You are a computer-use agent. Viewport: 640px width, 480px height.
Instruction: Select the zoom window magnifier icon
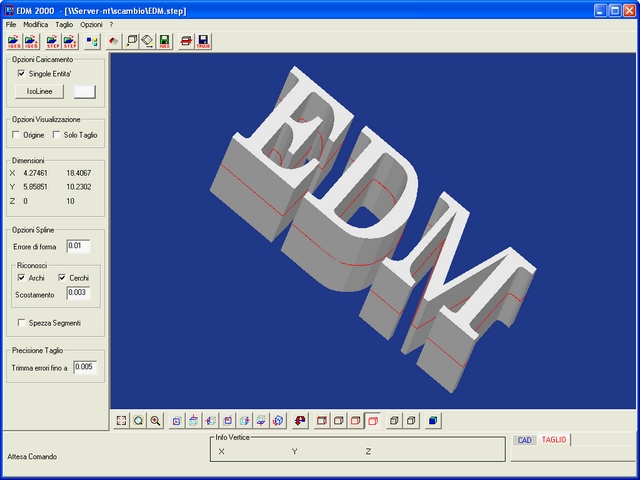pos(138,420)
